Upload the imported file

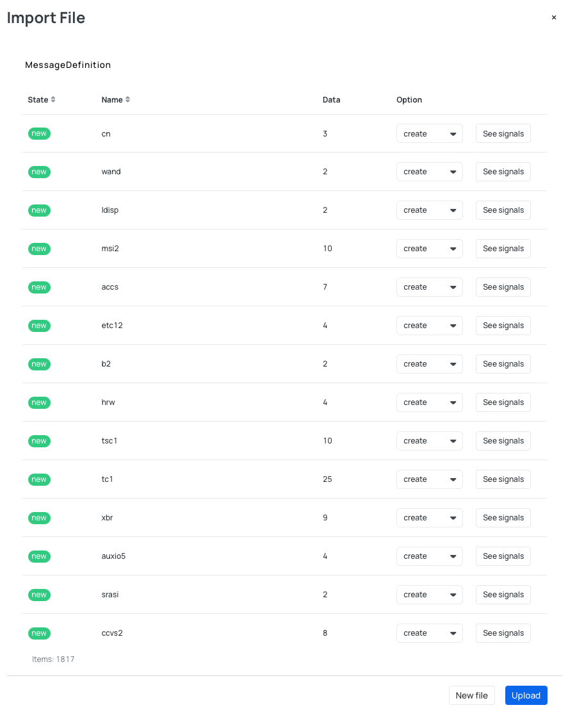(526, 695)
